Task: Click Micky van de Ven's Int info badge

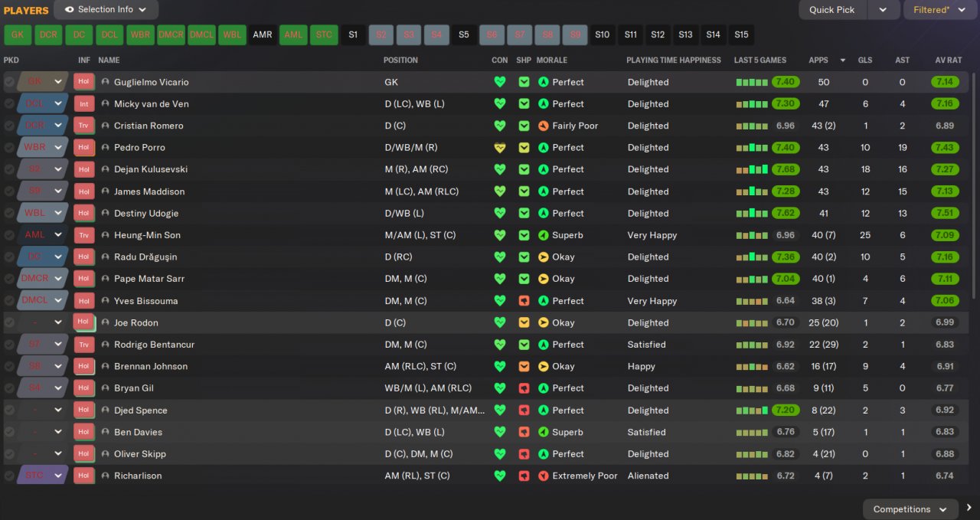Action: click(83, 104)
